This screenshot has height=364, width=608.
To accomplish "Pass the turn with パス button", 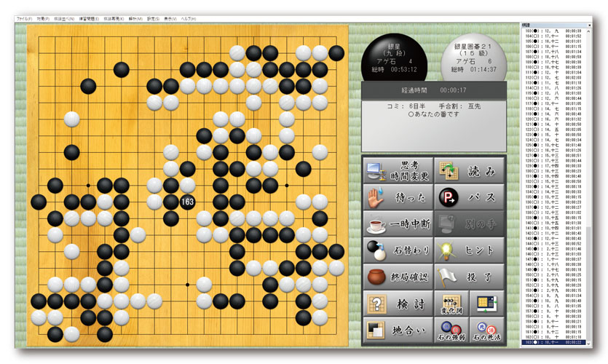I will click(470, 197).
